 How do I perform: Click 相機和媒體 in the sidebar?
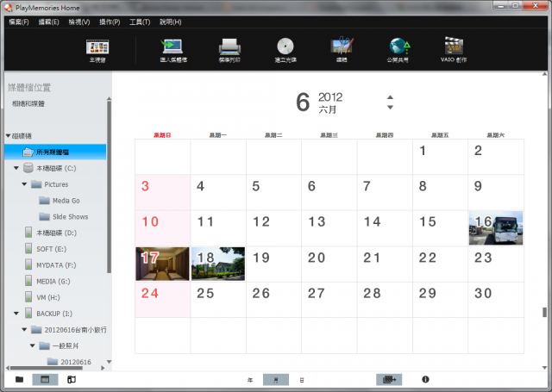[28, 103]
